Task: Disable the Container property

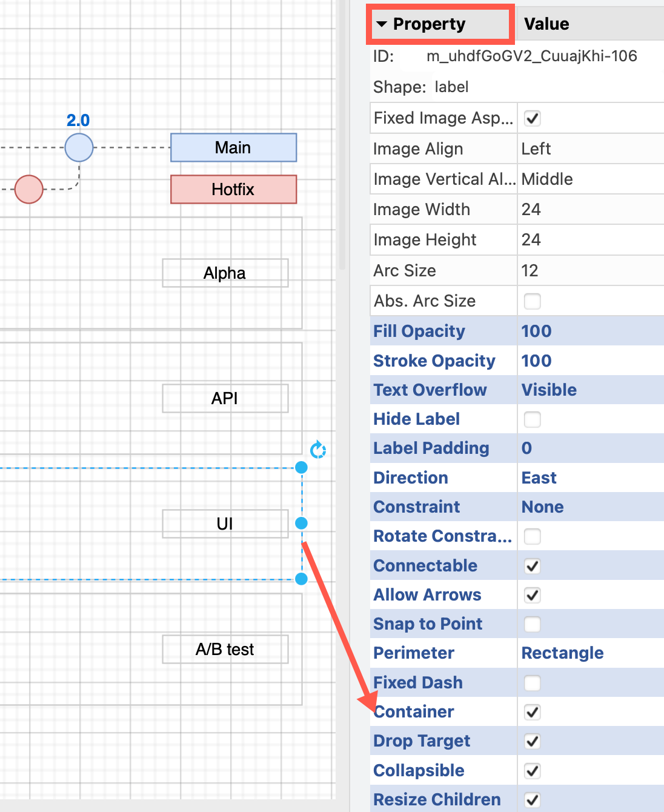Action: (x=531, y=712)
